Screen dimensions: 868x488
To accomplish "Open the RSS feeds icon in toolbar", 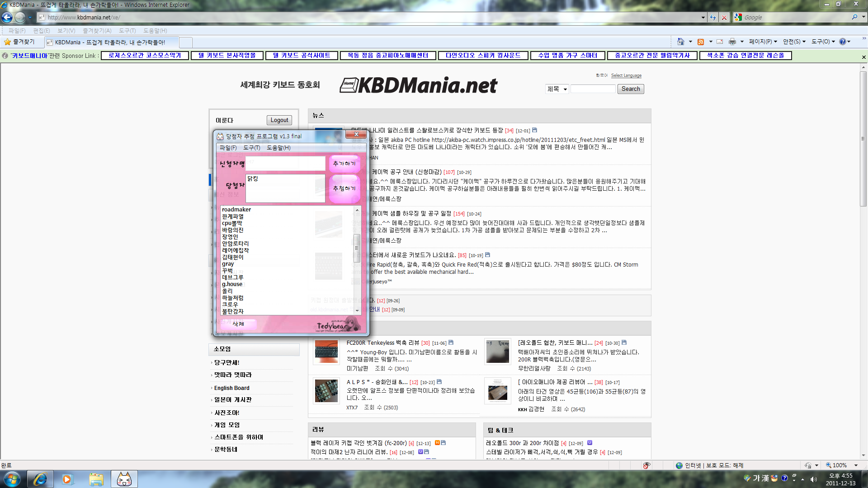I will tap(701, 42).
